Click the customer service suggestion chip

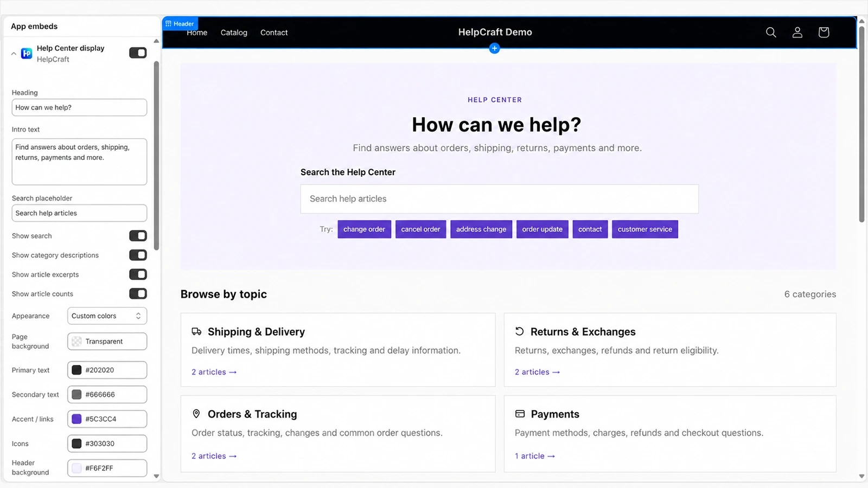(644, 229)
